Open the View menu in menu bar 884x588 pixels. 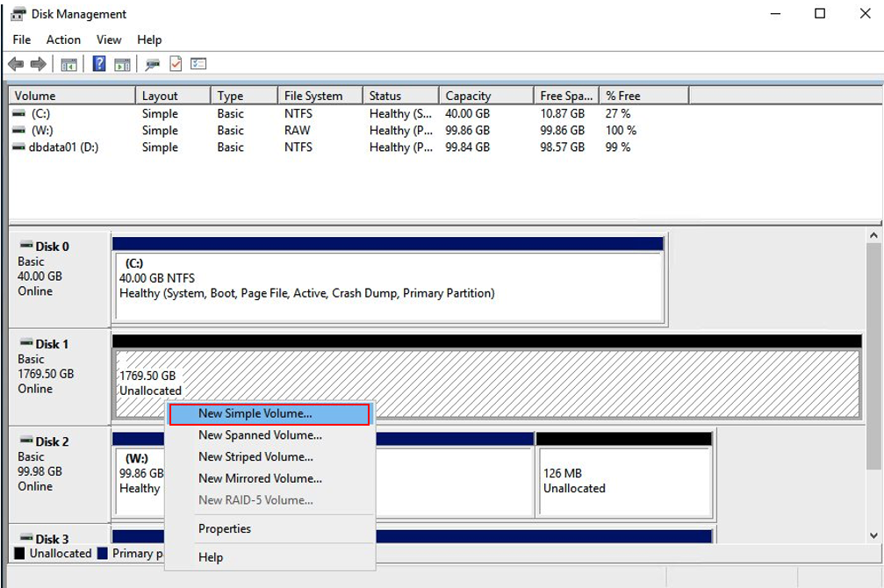(109, 39)
